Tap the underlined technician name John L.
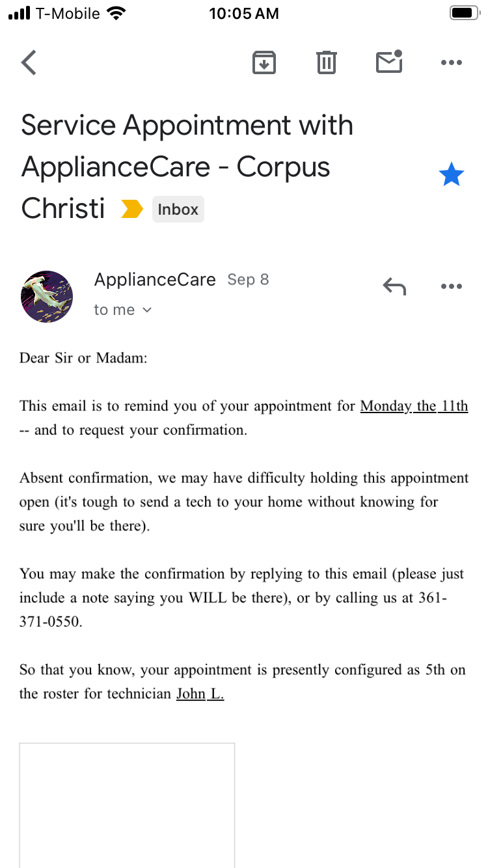The image size is (488, 868). 200,694
